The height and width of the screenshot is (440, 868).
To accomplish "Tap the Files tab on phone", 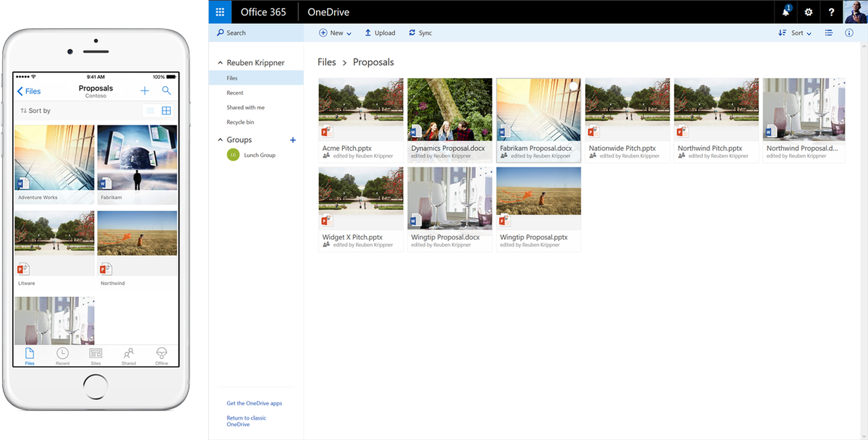I will [30, 356].
